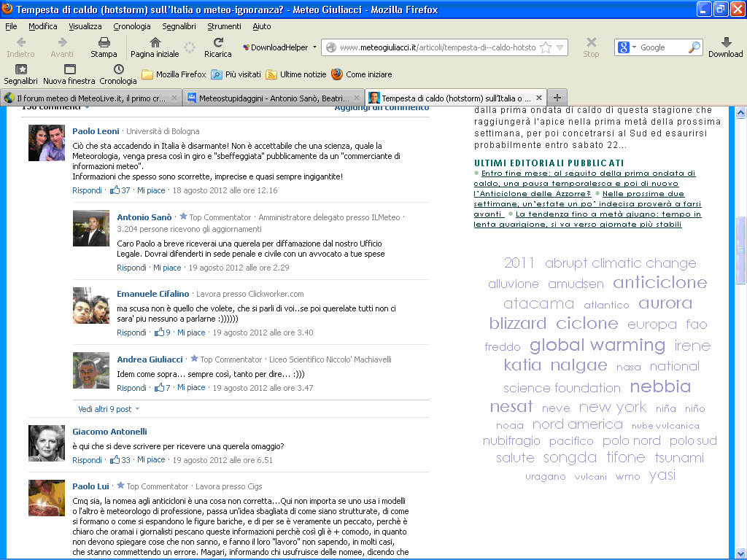Close the Meteostupidaggini tab
Viewport: 747px width, 560px height.
356,98
